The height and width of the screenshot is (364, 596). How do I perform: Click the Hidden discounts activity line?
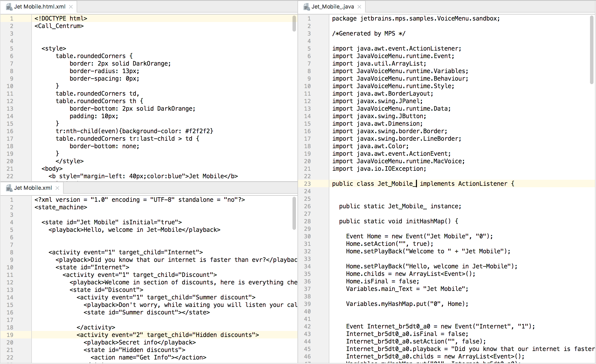pos(168,335)
